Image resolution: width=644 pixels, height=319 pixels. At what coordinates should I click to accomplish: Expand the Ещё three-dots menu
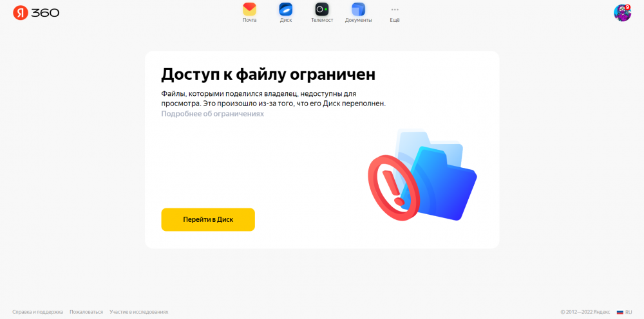(395, 9)
